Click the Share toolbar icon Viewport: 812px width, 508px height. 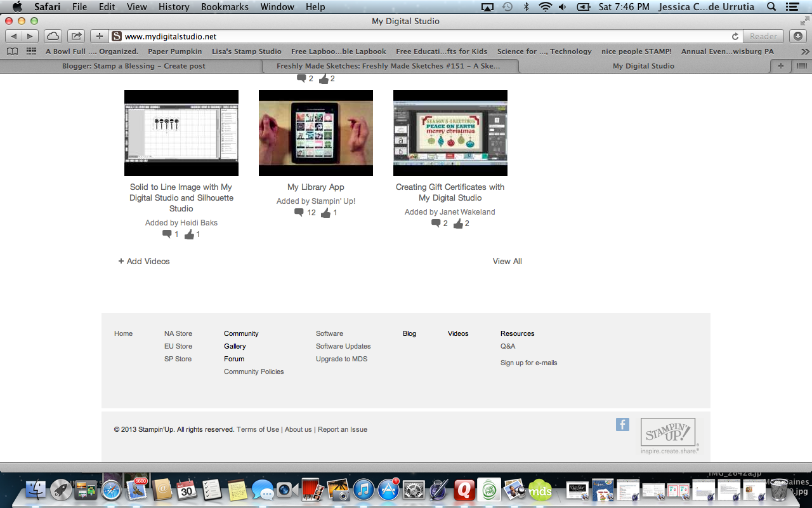75,36
